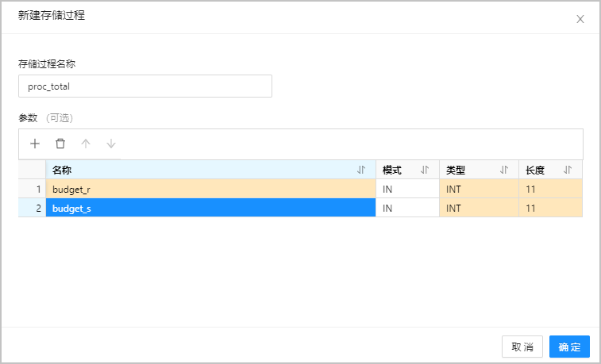The width and height of the screenshot is (601, 364).
Task: Select the budget_r name cell
Action: (x=210, y=189)
